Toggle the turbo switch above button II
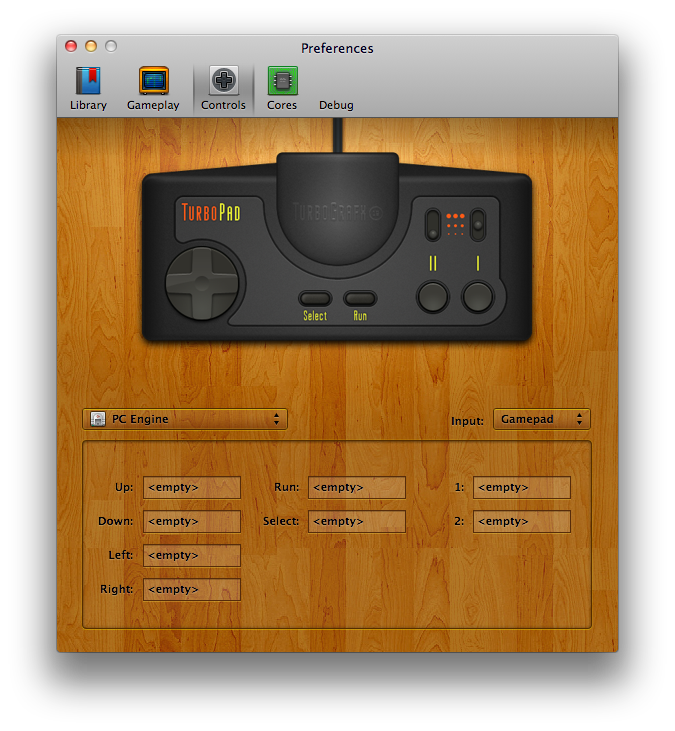Screen dimensions: 675x731 pyautogui.click(x=433, y=225)
